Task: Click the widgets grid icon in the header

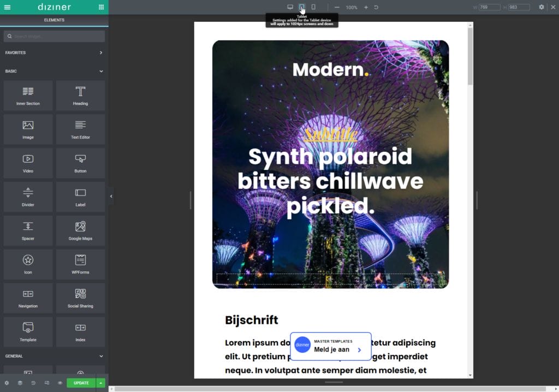Action: (101, 7)
